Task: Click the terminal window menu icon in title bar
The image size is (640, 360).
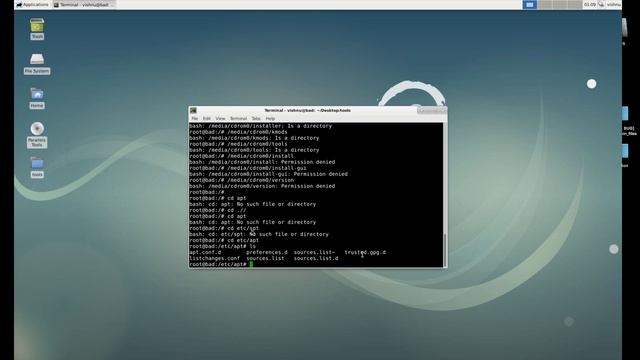Action: click(x=193, y=110)
